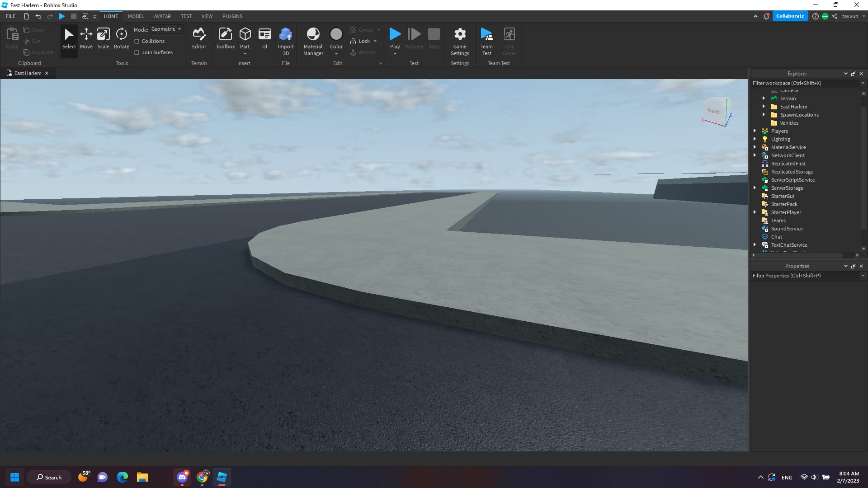Open the Lock dropdown arrow
The height and width of the screenshot is (488, 868).
(375, 41)
